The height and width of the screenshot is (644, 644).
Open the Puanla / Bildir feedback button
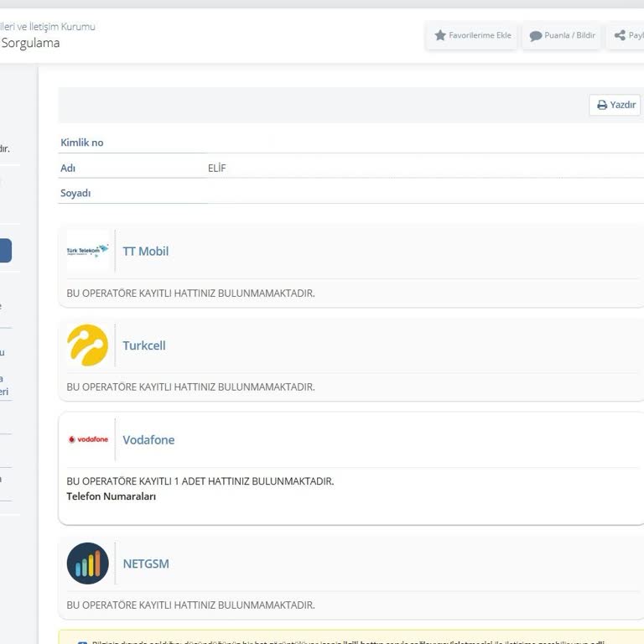[x=563, y=36]
